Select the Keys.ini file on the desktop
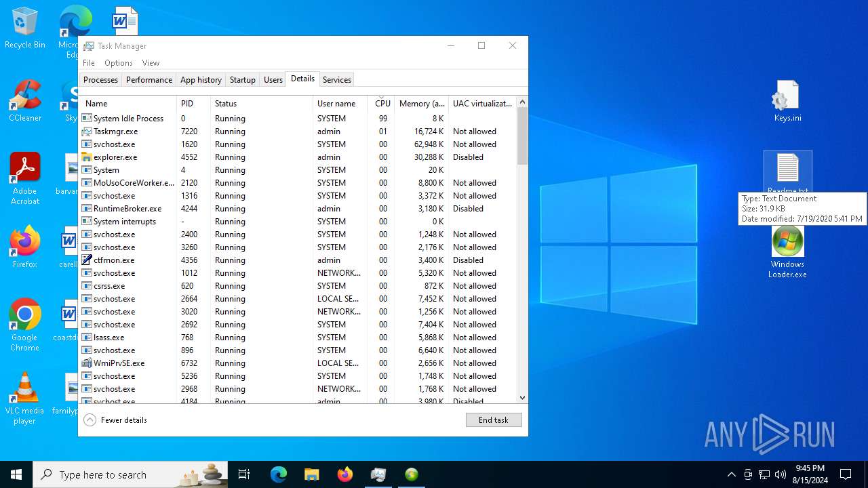 point(787,100)
